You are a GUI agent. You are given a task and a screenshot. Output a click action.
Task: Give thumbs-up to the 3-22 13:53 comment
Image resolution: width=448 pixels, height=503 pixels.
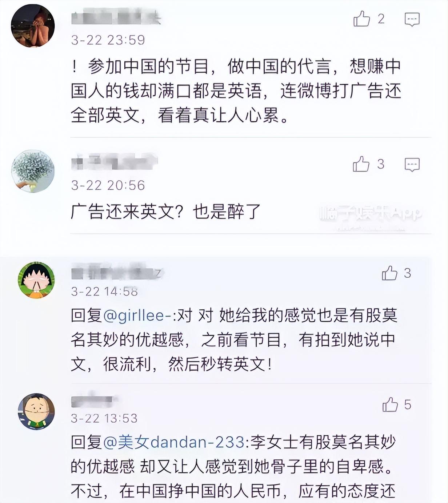pyautogui.click(x=390, y=405)
